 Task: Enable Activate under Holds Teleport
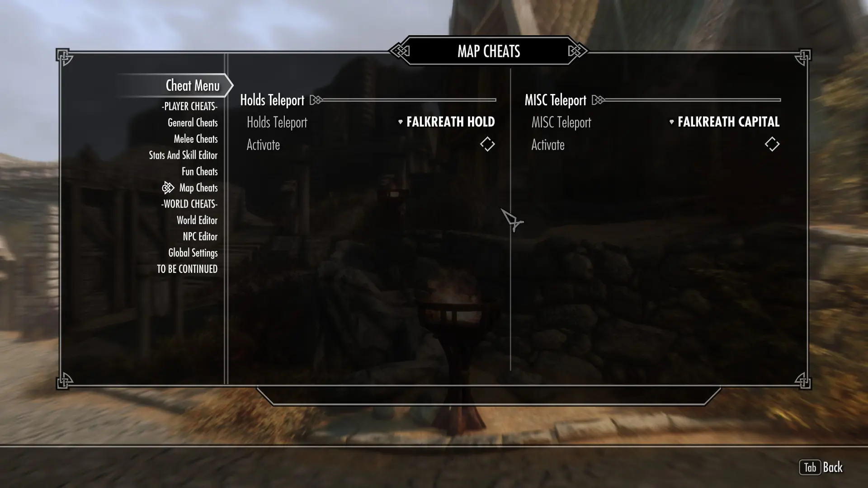(x=487, y=145)
